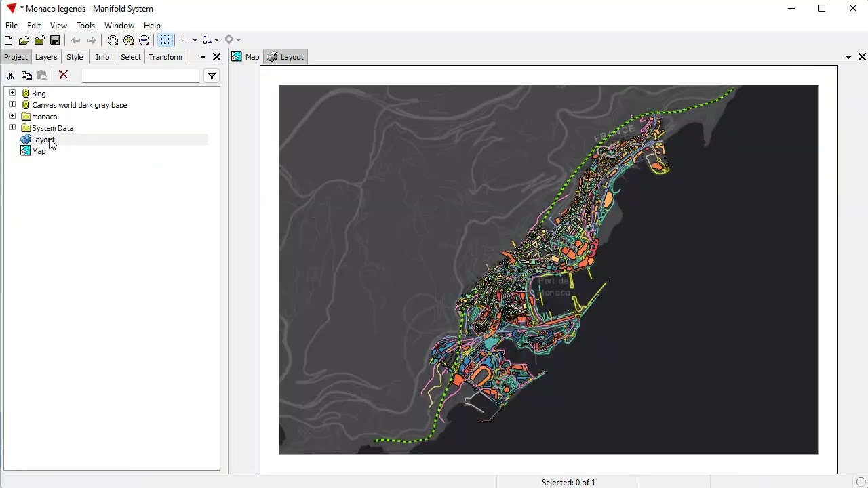Click the Zoom In icon

click(128, 41)
